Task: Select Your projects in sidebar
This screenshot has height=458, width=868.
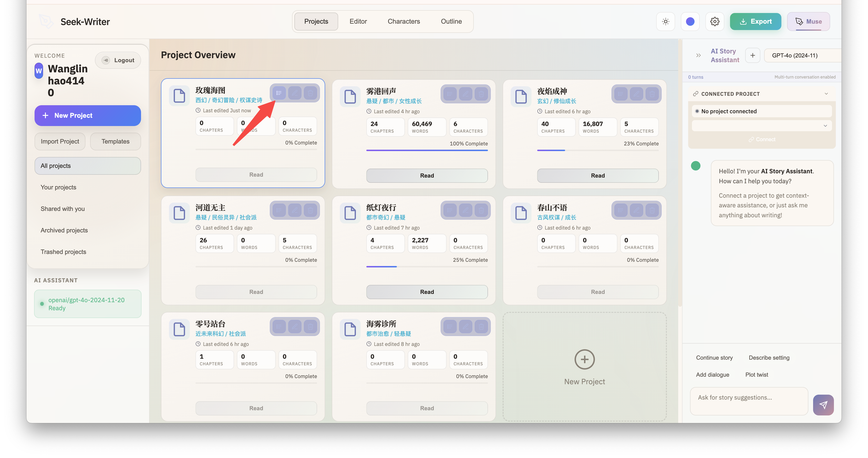Action: (x=88, y=187)
